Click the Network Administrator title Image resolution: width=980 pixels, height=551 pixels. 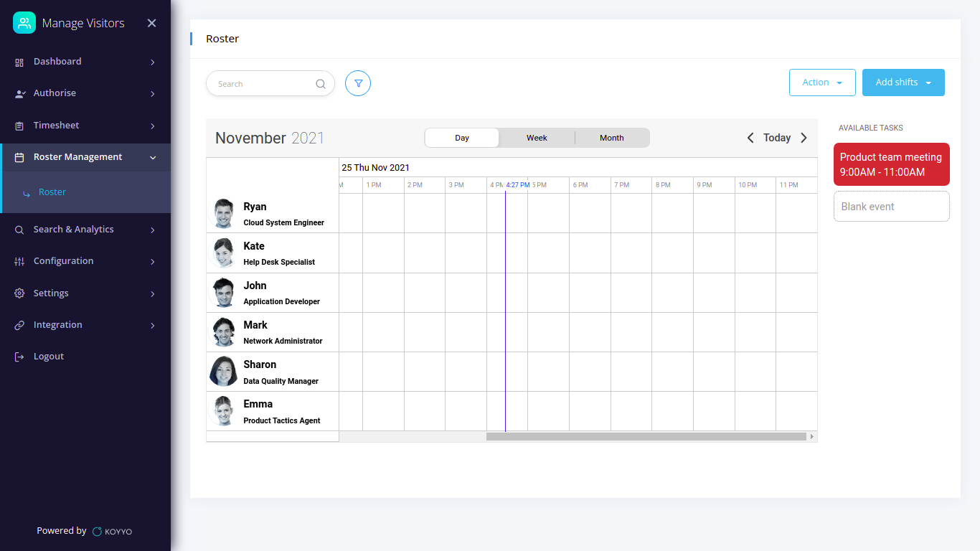[x=283, y=341]
